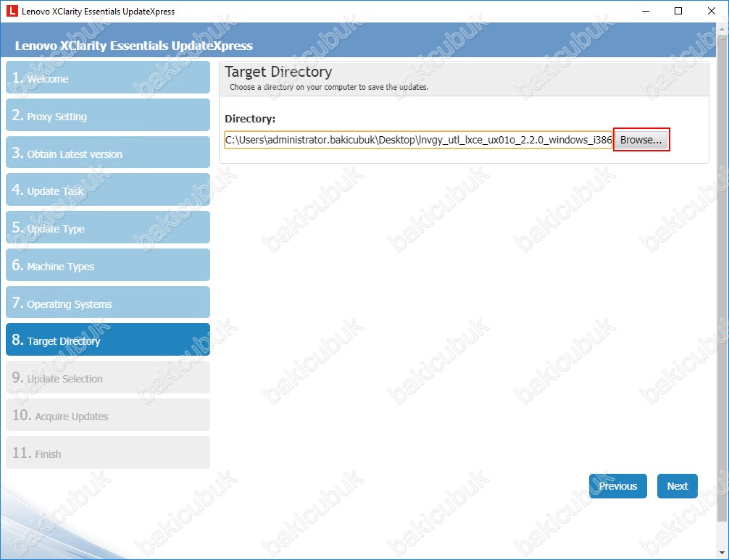Screen dimensions: 729x560
Task: Click inside the Directory path field
Action: (418, 140)
